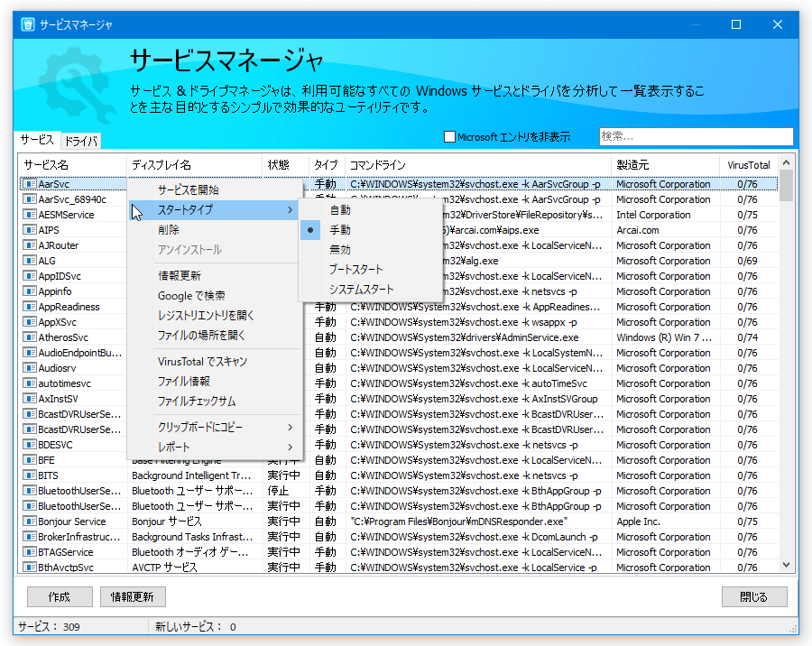Screen dimensions: 812x646
Task: Set start type to 無効
Action: coord(370,250)
